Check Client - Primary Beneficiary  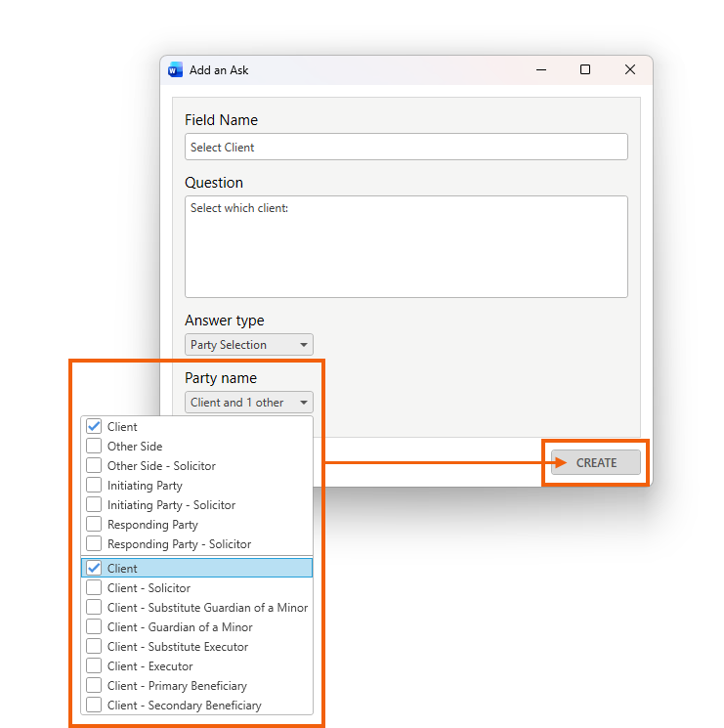click(94, 686)
